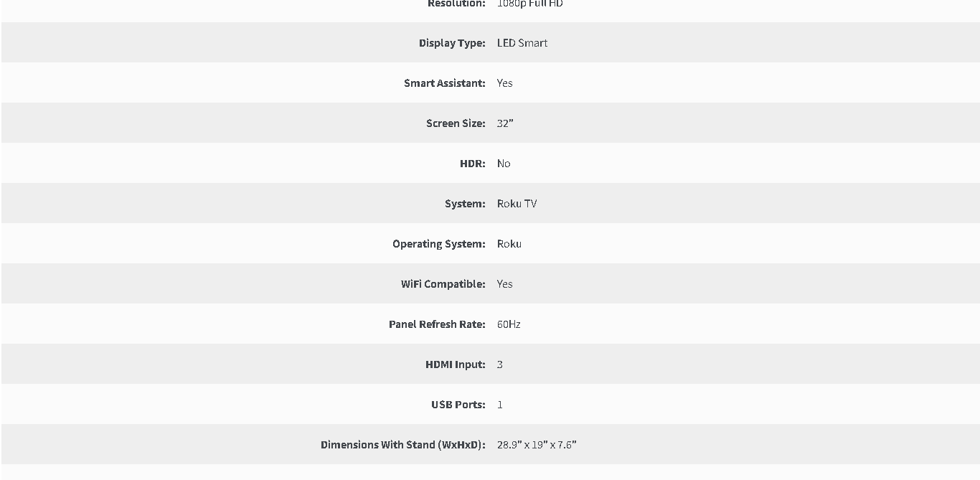This screenshot has width=980, height=480.
Task: Click the HDMI Input label
Action: click(456, 364)
